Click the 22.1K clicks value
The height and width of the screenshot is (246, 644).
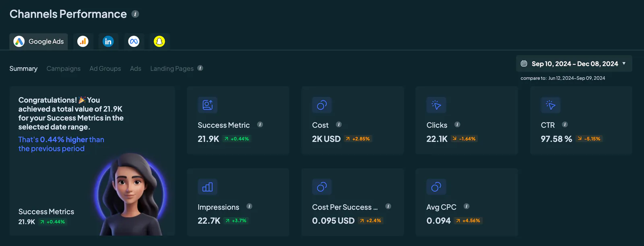point(437,139)
